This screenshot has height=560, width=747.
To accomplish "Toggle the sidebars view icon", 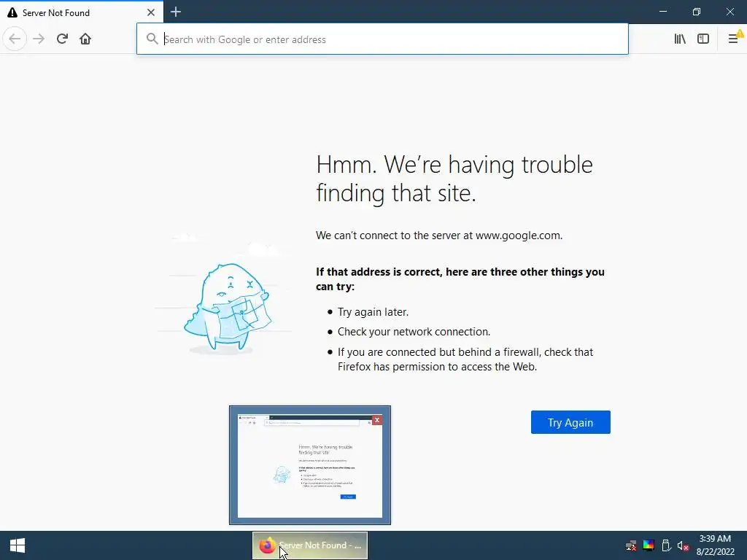I will [703, 39].
